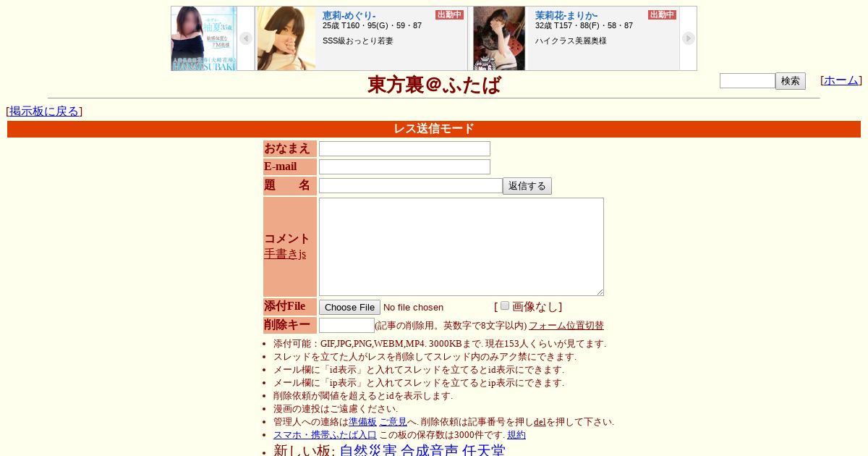868x456 pixels.
Task: Click the 返信する reply button
Action: tap(527, 186)
